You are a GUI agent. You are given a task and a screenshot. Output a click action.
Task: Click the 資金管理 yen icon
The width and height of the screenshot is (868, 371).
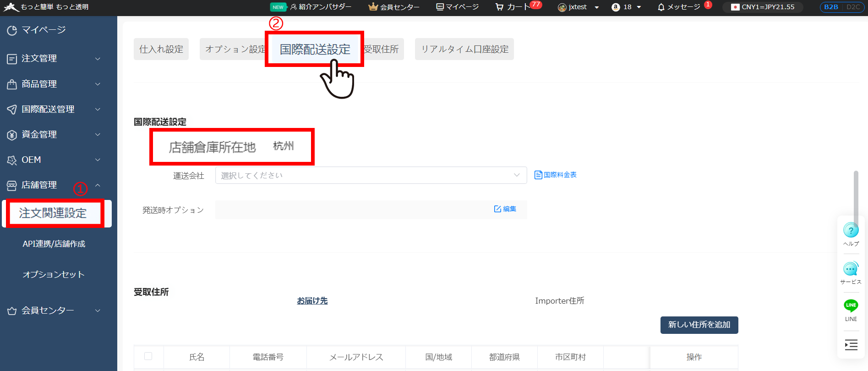(12, 135)
